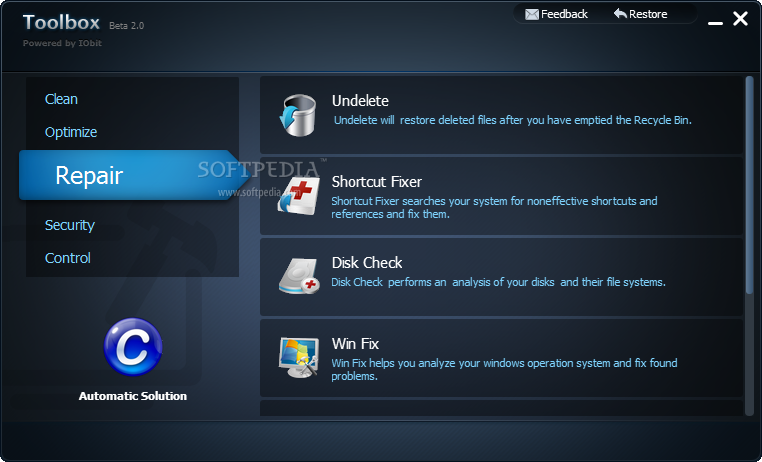Select the Shortcut Fixer title
This screenshot has width=762, height=462.
377,182
